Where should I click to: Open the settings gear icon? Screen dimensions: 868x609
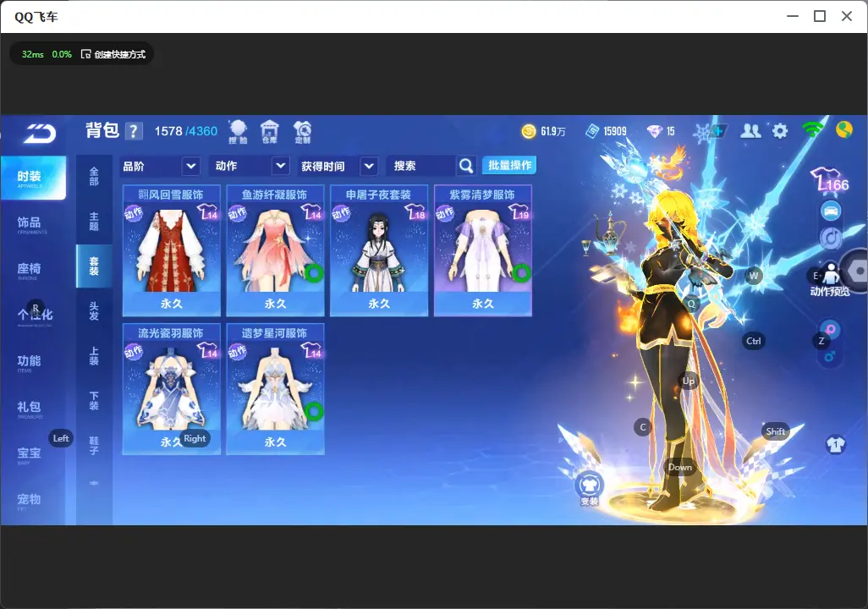(779, 131)
